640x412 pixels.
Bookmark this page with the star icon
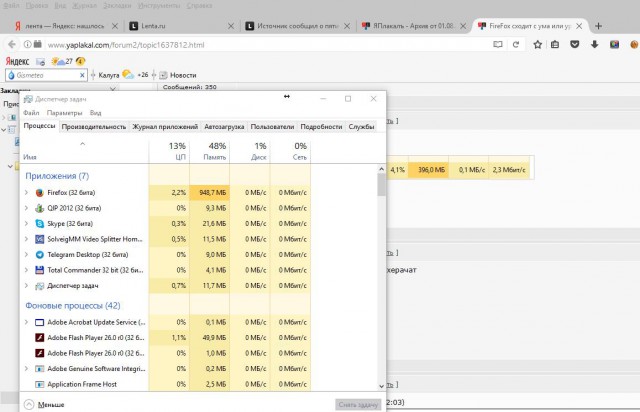[538, 45]
